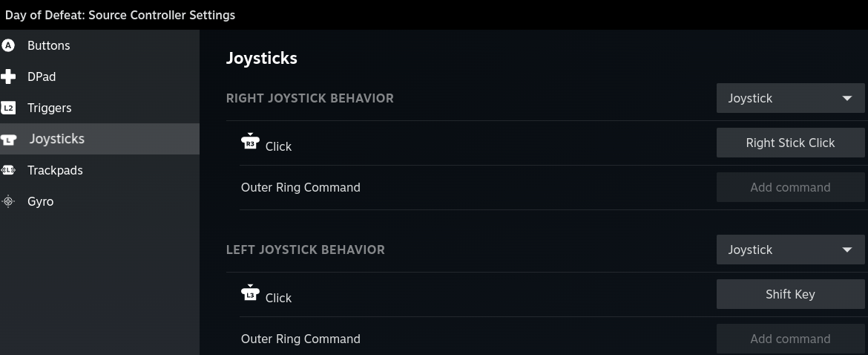868x355 pixels.
Task: Expand the Left Joystick Behavior dropdown
Action: (790, 250)
